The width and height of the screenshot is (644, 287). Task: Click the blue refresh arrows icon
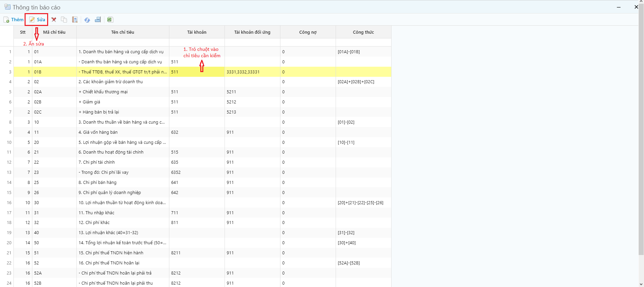pyautogui.click(x=87, y=20)
